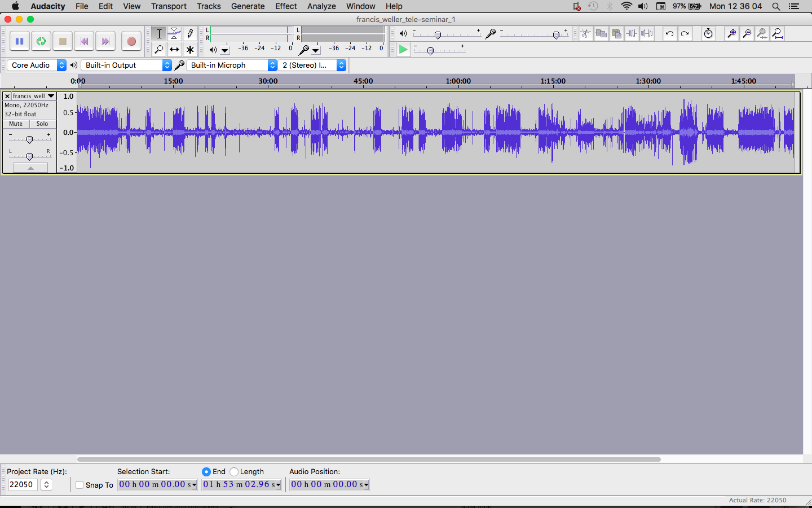Select the Selection (I-beam) tool
The image size is (812, 508).
tap(159, 34)
